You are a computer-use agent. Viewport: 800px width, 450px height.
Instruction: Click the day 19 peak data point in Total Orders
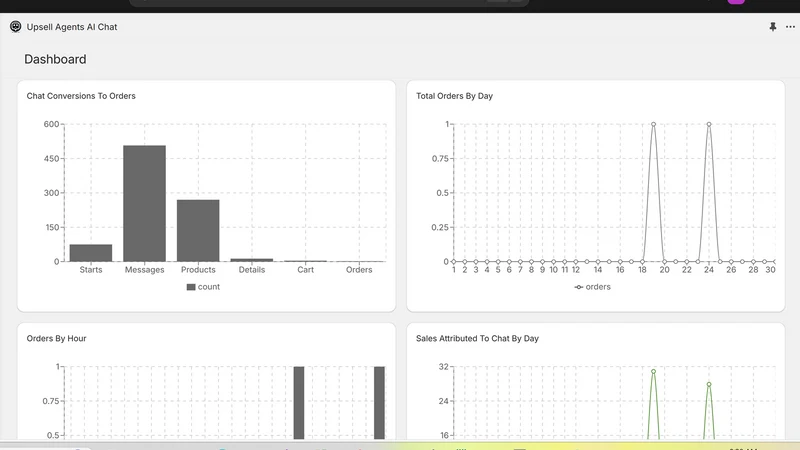(x=653, y=124)
